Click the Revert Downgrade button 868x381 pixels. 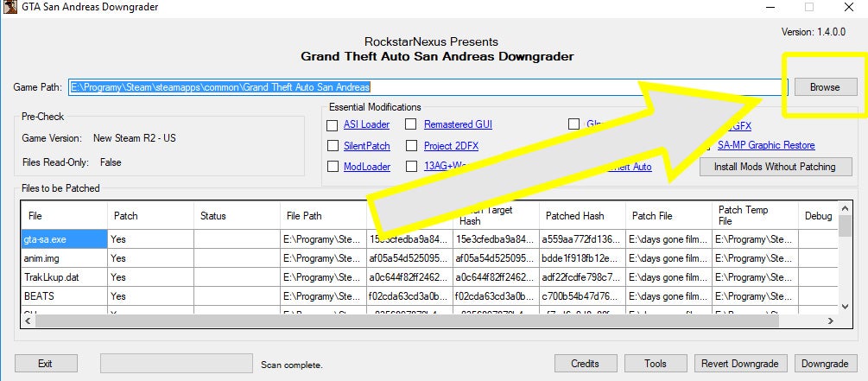pos(739,364)
